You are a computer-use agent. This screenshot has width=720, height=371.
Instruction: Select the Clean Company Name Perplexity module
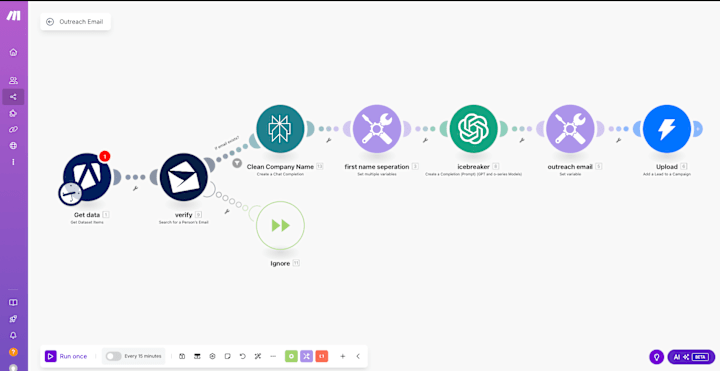click(280, 129)
